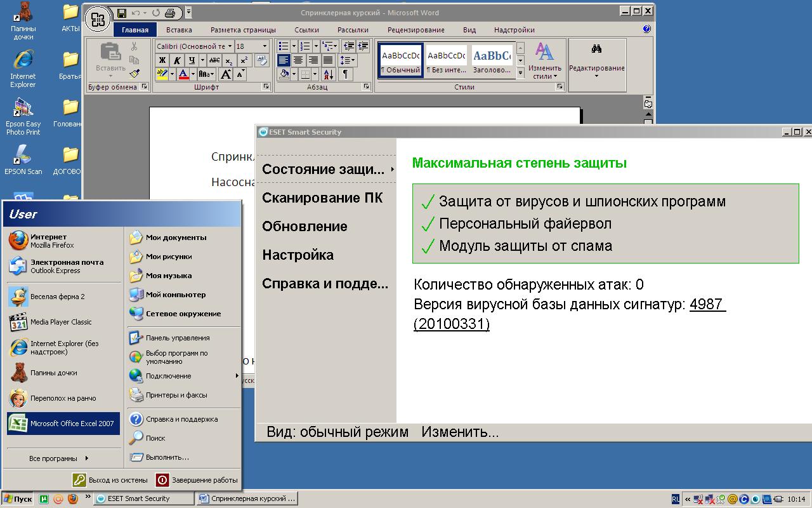Open the Абзац dialog launcher
This screenshot has height=508, width=812.
point(366,87)
